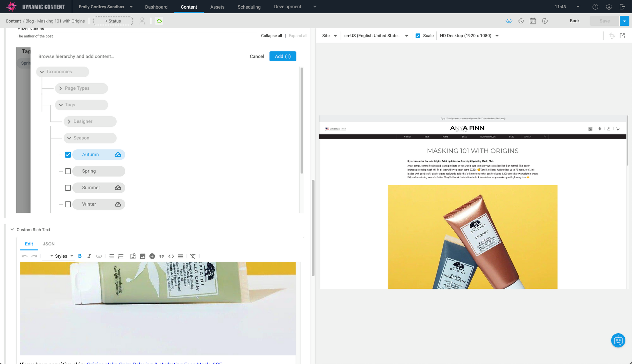Click the undo arrow in rich text toolbar
The image size is (632, 364).
click(x=25, y=256)
